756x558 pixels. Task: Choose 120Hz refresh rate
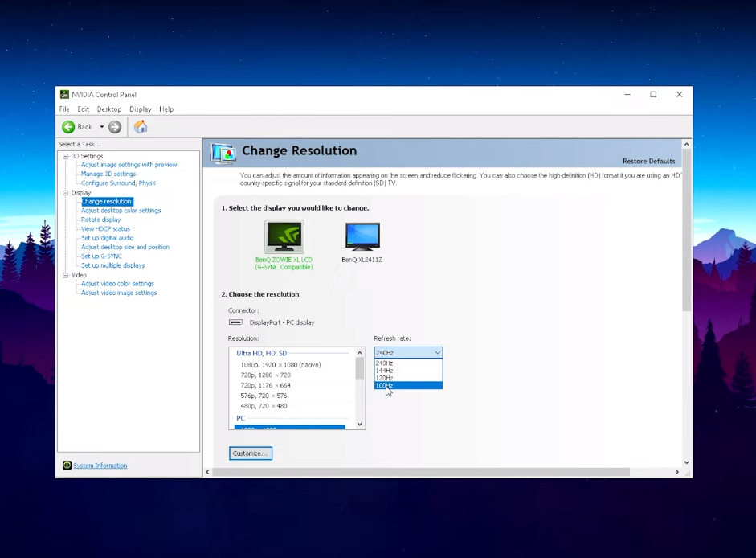point(408,378)
